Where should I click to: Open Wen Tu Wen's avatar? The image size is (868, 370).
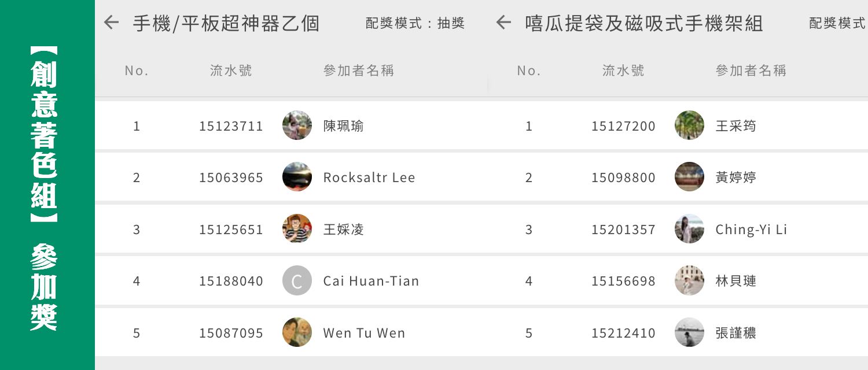click(x=297, y=332)
